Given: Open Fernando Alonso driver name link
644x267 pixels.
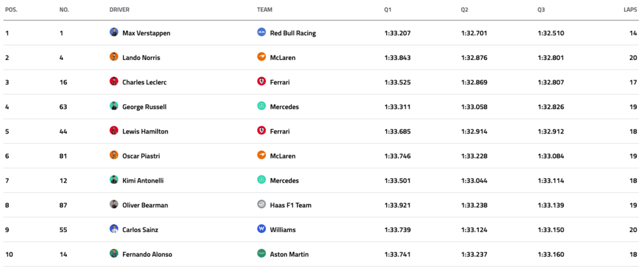Looking at the screenshot, I should coord(147,254).
